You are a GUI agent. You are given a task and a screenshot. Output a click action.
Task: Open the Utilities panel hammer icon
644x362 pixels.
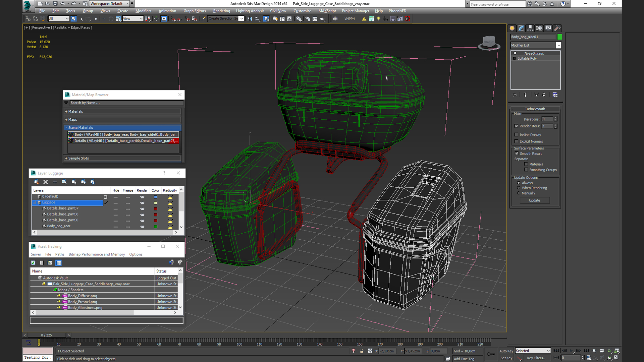click(557, 28)
